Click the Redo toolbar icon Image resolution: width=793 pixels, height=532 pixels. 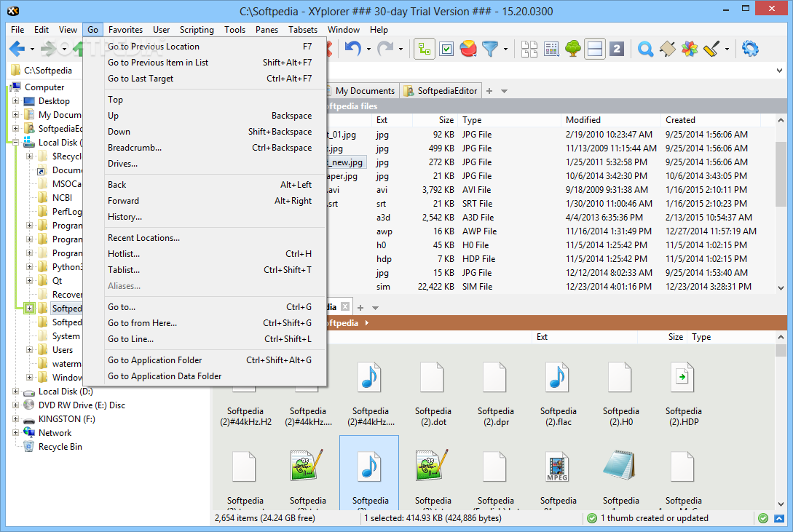point(385,49)
